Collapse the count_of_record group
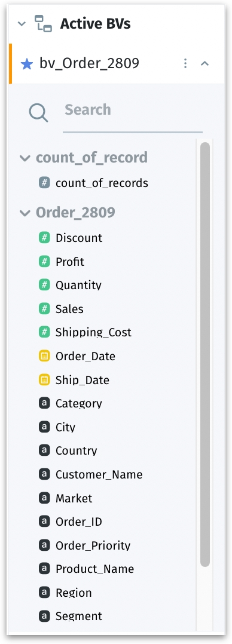Image resolution: width=232 pixels, height=644 pixels. pos(25,158)
